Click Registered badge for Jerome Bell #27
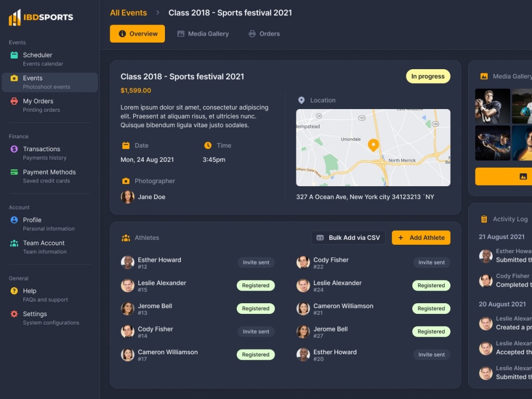This screenshot has height=399, width=532. pos(431,331)
